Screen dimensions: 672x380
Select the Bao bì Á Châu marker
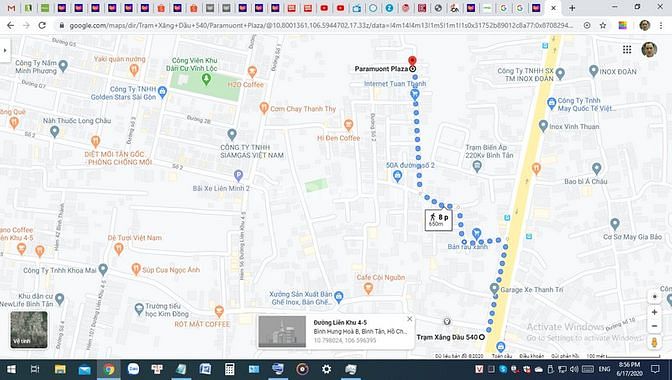[x=596, y=168]
